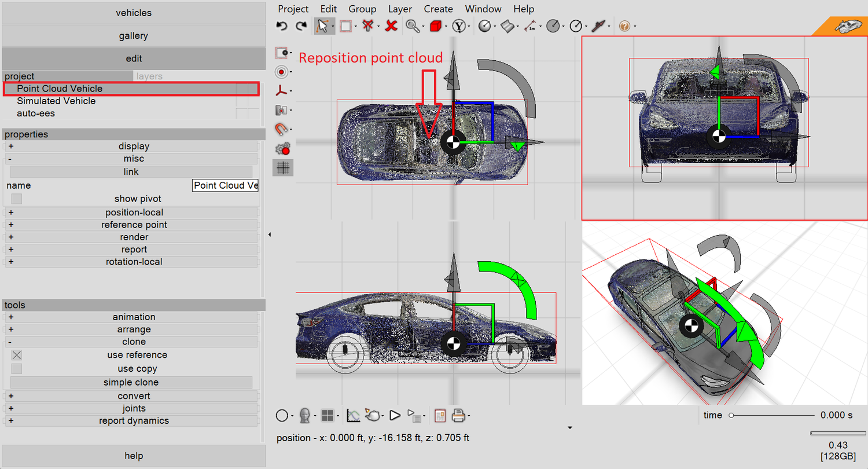Click the undo arrow in the toolbar
The image size is (868, 469).
point(282,26)
